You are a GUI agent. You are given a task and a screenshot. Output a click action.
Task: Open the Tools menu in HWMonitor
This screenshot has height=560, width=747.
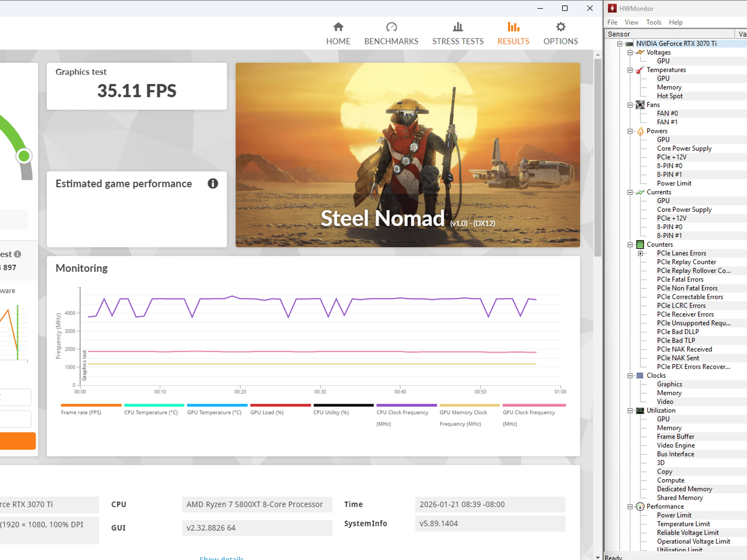pos(654,22)
